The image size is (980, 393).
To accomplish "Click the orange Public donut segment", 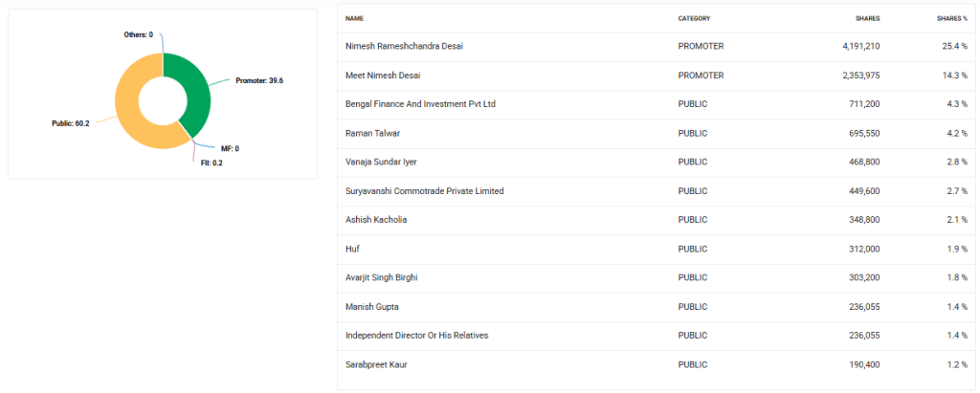I will point(131,105).
